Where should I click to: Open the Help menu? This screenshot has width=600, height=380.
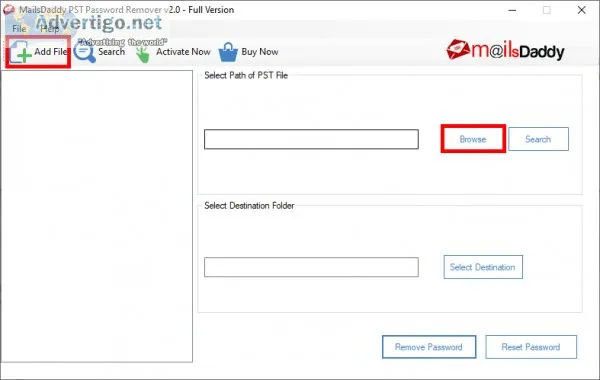point(50,29)
